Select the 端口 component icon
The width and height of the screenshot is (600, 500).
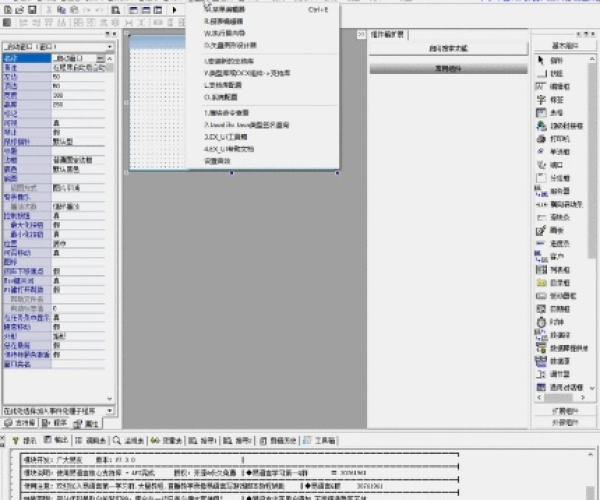coord(541,165)
